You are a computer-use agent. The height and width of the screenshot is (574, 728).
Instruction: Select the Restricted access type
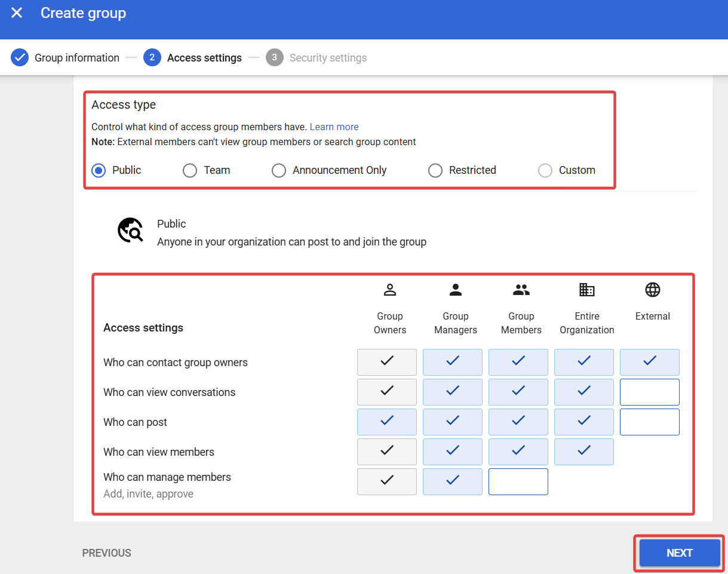click(435, 170)
